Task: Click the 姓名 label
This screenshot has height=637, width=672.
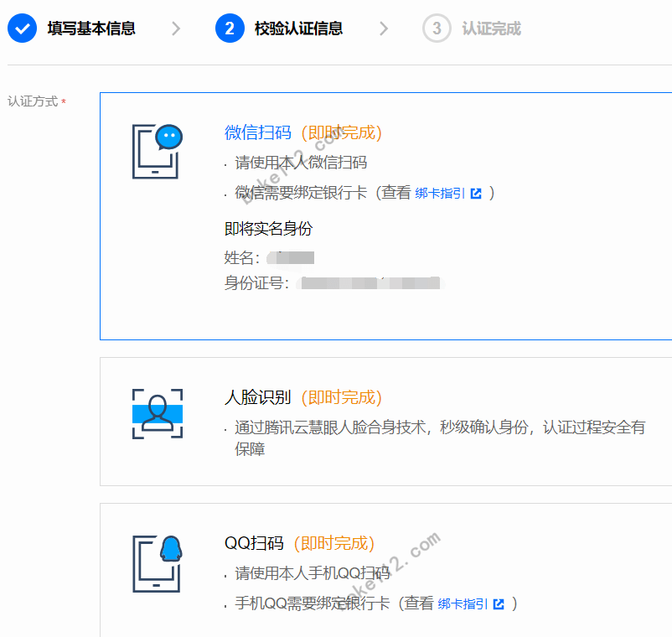Action: (x=241, y=258)
